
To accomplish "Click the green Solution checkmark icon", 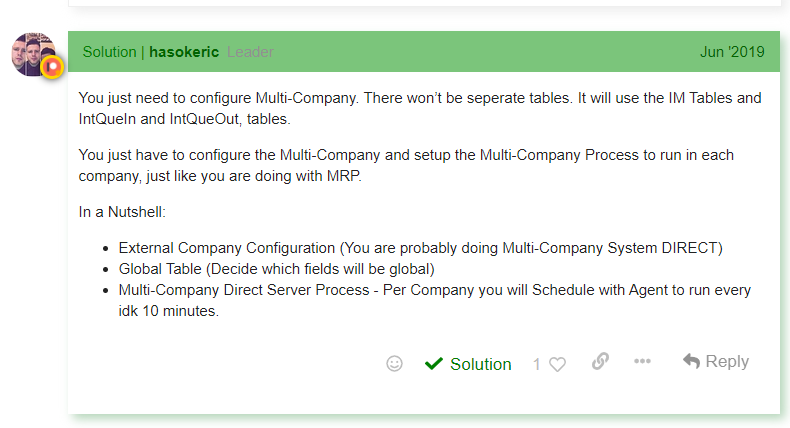I will (433, 363).
